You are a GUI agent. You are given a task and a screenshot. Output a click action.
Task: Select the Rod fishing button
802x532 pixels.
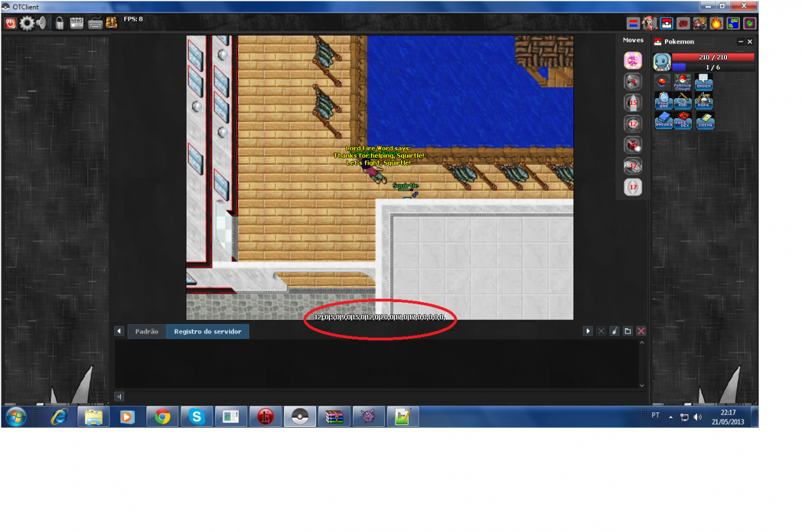pyautogui.click(x=683, y=102)
